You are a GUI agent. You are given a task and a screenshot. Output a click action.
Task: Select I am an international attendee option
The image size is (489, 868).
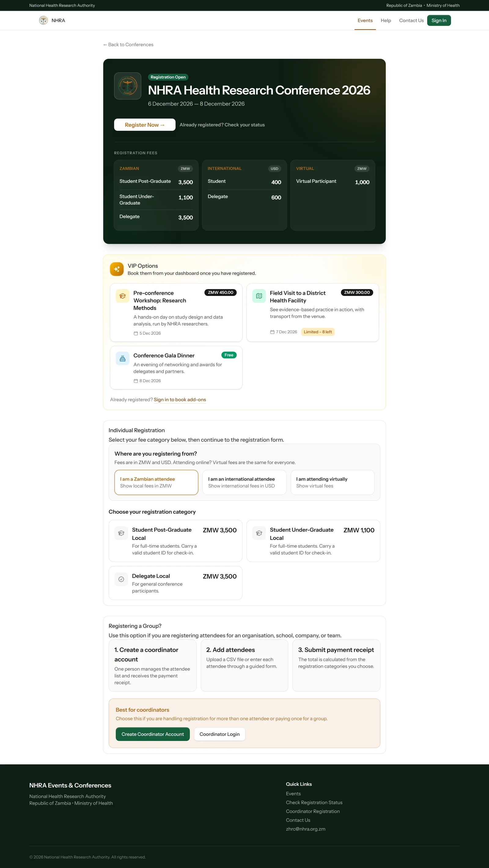244,482
